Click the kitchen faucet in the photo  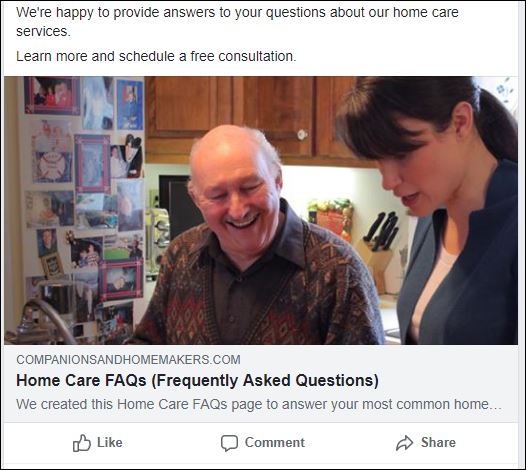click(45, 320)
